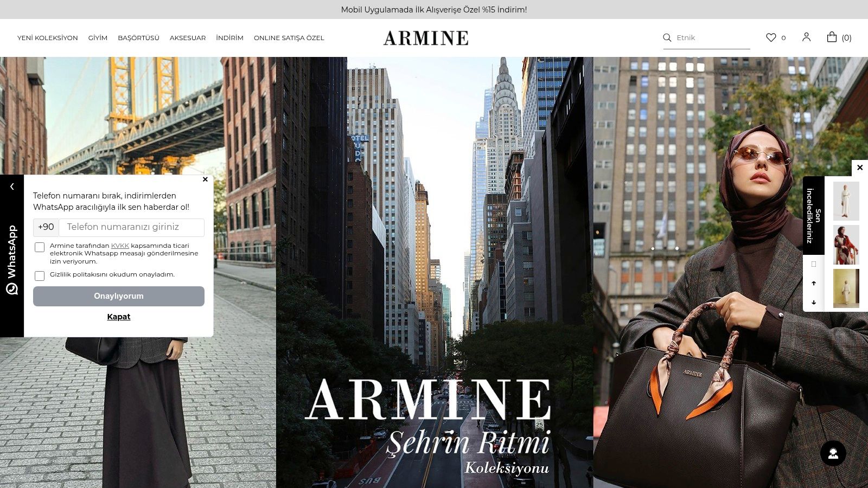Collapse the WhatsApp side panel chevron

point(12,187)
